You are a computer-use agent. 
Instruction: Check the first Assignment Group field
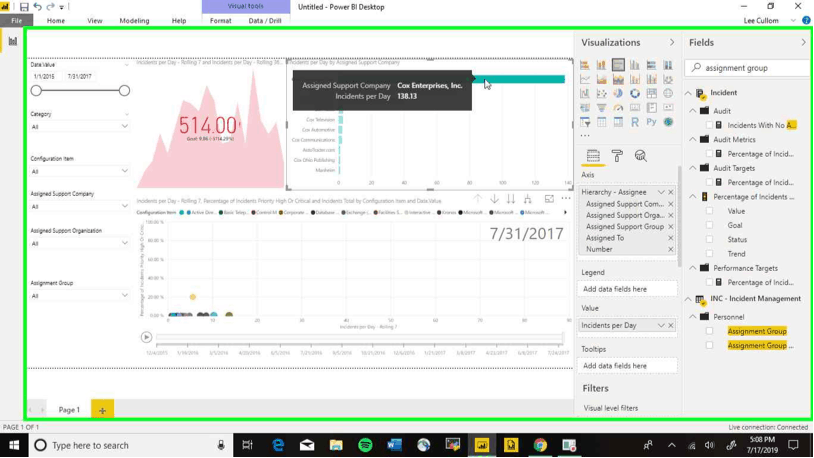(x=709, y=331)
